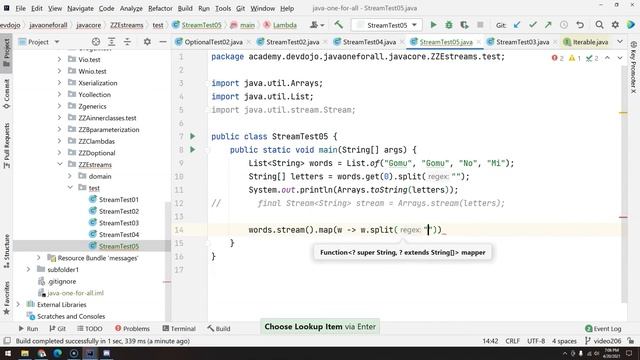The image size is (640, 360).
Task: Collapse the test folder
Action: (70, 187)
